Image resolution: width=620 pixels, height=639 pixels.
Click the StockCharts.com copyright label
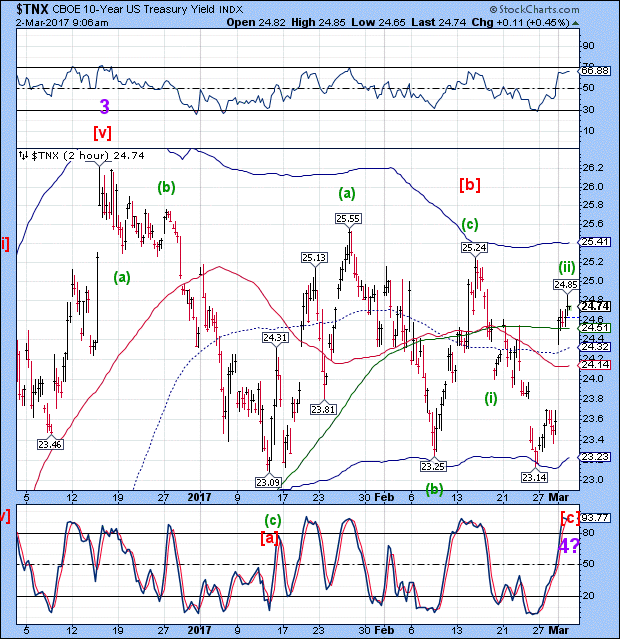(534, 9)
